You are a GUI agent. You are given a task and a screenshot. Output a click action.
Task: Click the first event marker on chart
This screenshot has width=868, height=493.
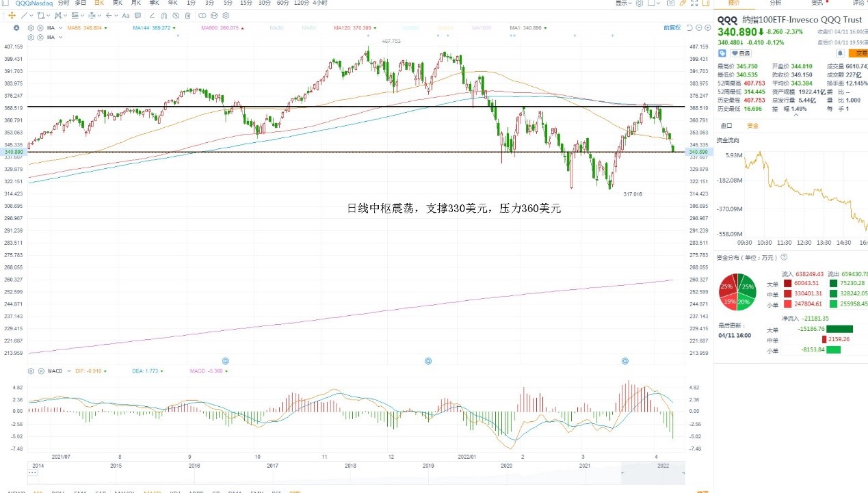pyautogui.click(x=225, y=360)
